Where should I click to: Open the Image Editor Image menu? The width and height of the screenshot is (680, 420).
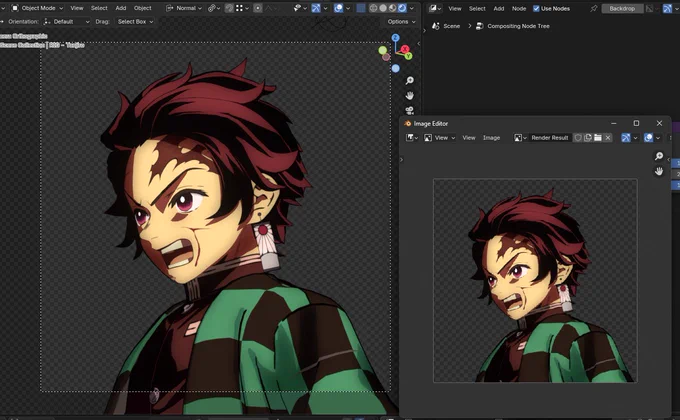(491, 138)
